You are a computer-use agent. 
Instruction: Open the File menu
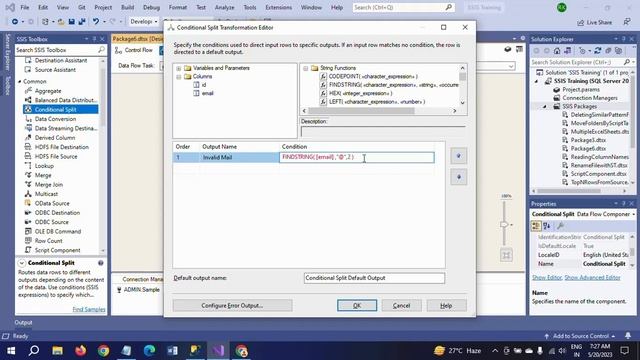click(24, 7)
